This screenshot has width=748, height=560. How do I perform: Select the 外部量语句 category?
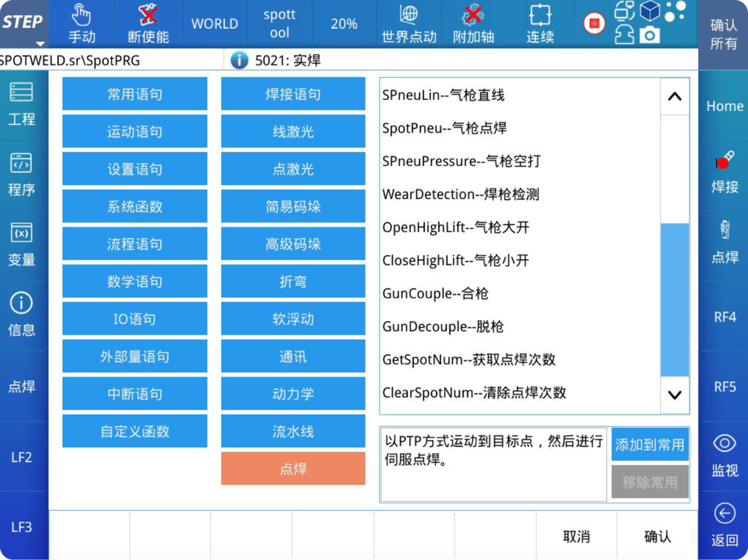coord(134,356)
